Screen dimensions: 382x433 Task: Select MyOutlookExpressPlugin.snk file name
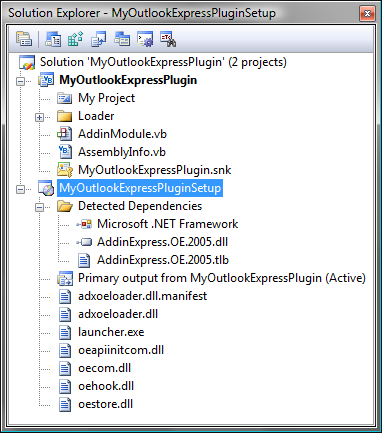coord(155,170)
